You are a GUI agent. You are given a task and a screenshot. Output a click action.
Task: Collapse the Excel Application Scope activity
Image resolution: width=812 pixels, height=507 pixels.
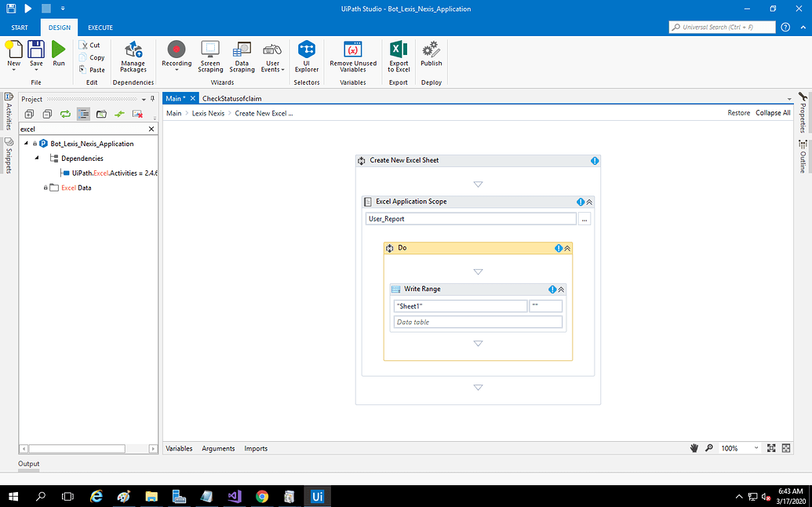(589, 202)
